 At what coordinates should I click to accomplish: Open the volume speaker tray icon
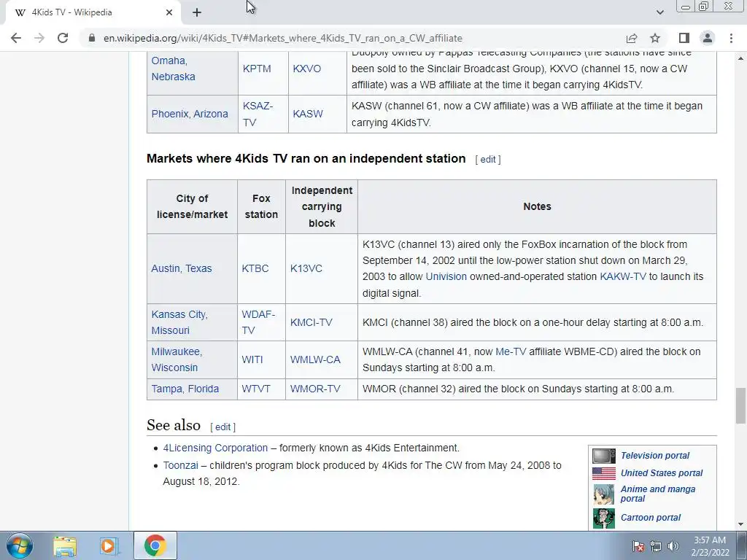[x=673, y=546]
